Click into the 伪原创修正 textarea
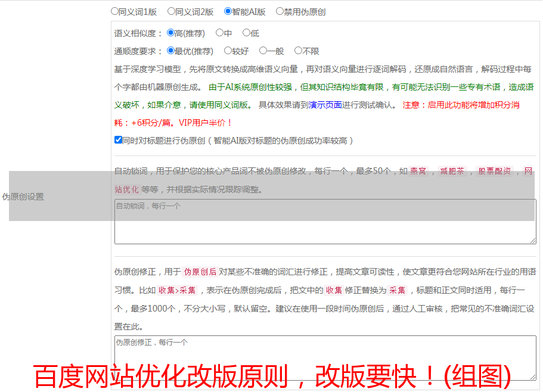The height and width of the screenshot is (392, 543). [325, 358]
